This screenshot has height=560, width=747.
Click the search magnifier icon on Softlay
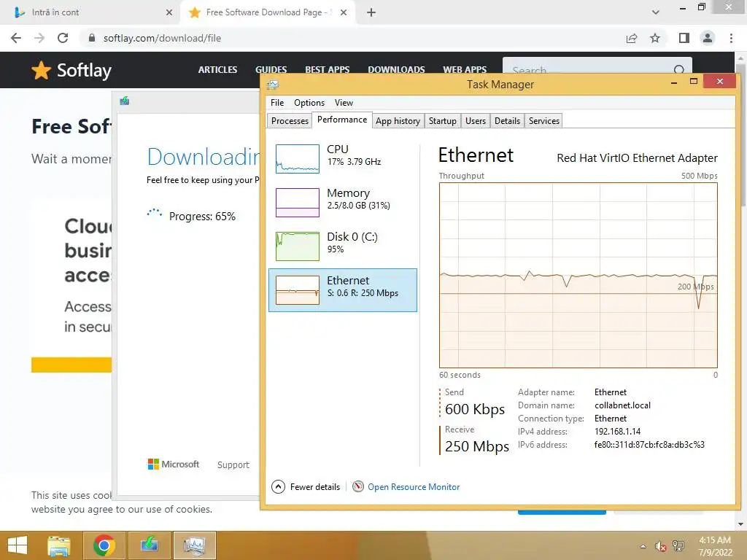[679, 71]
